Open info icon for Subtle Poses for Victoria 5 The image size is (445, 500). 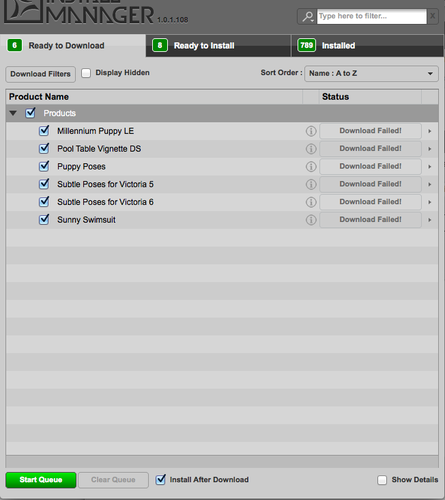[x=311, y=184]
